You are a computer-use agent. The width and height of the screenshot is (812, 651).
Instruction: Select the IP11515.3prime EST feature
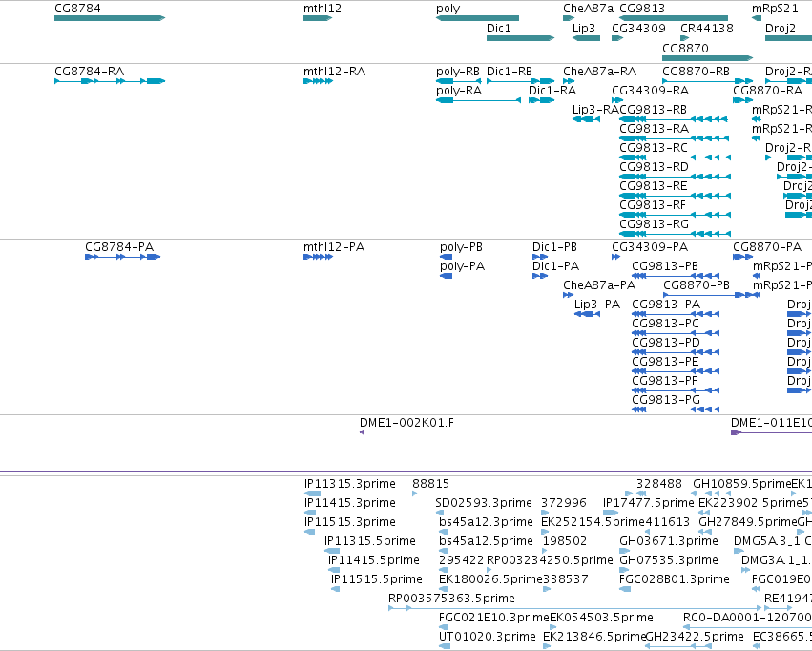[x=310, y=532]
